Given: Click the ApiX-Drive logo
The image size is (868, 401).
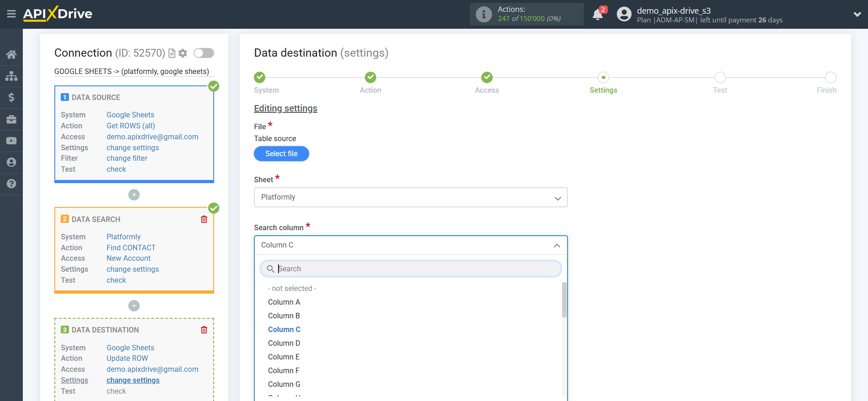Looking at the screenshot, I should [58, 14].
